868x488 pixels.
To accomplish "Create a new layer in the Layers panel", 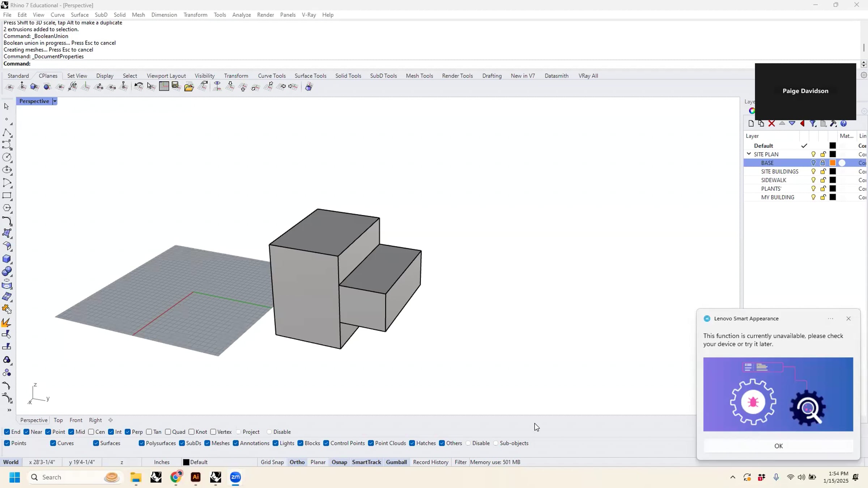I will 752,124.
